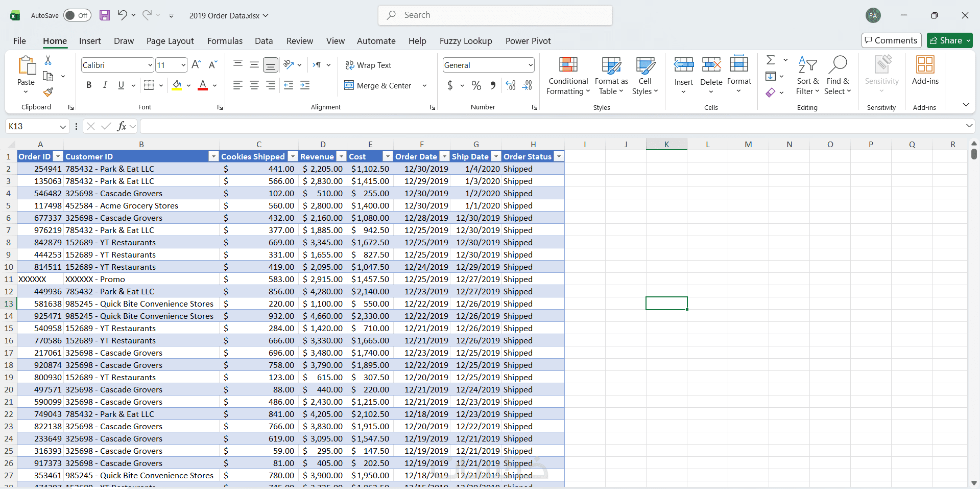
Task: Open Sort & Filter options
Action: pyautogui.click(x=807, y=76)
